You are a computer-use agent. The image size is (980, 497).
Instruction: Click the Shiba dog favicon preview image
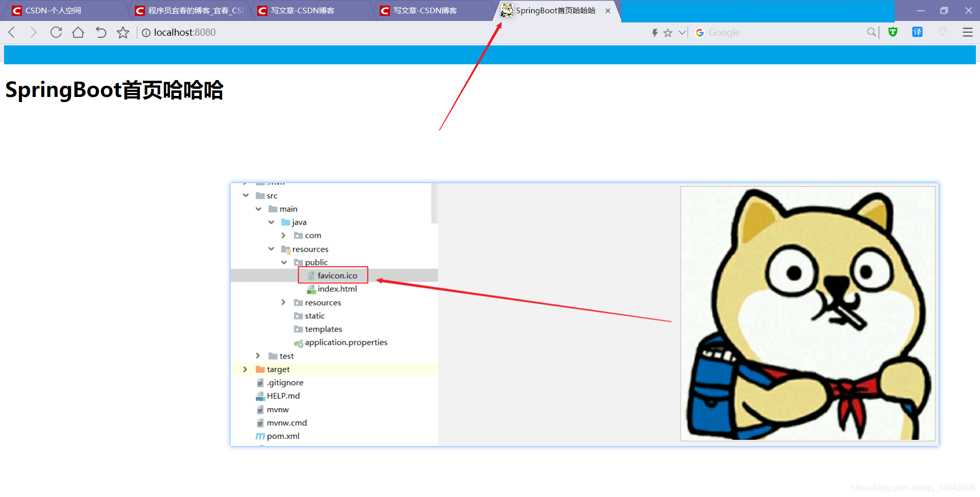[x=808, y=313]
